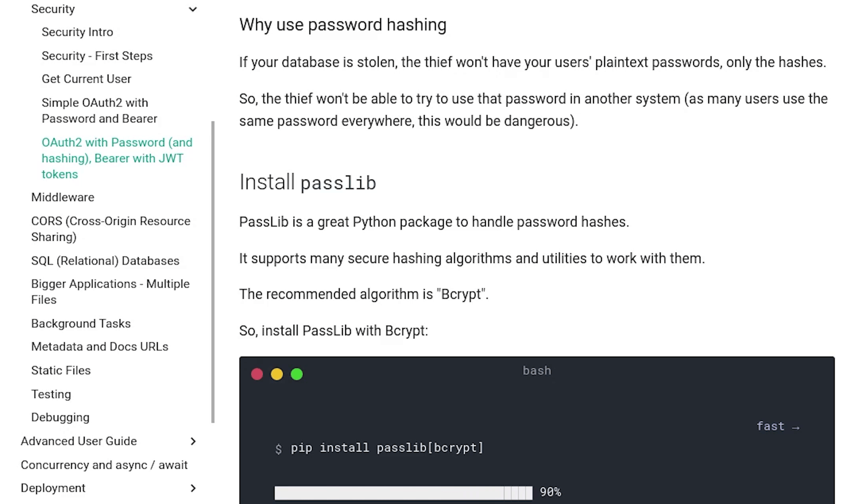Expand the Advanced User Guide section
841x504 pixels.
click(x=193, y=441)
